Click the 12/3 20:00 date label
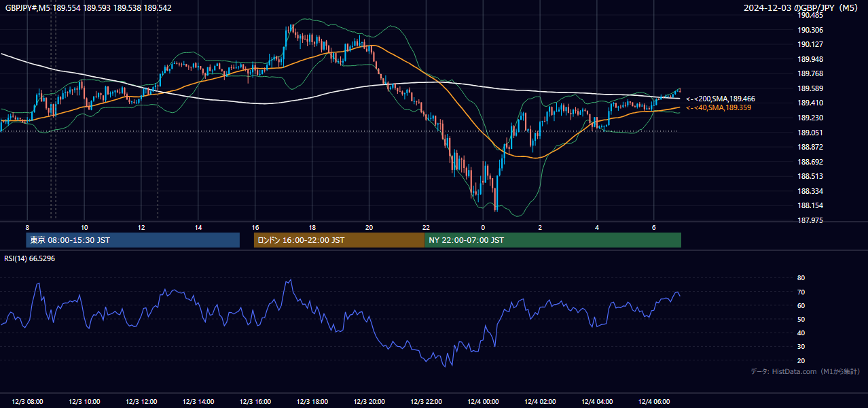 click(370, 402)
